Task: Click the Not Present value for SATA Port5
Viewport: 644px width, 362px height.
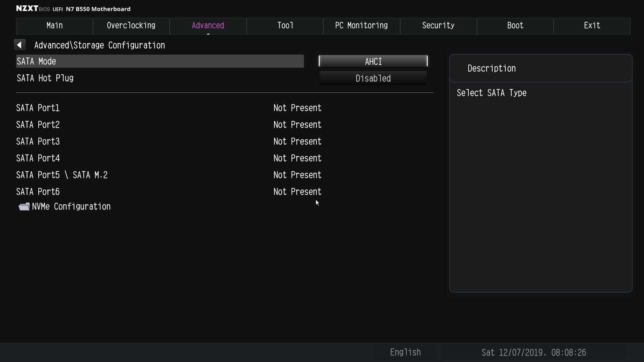Action: click(x=297, y=175)
